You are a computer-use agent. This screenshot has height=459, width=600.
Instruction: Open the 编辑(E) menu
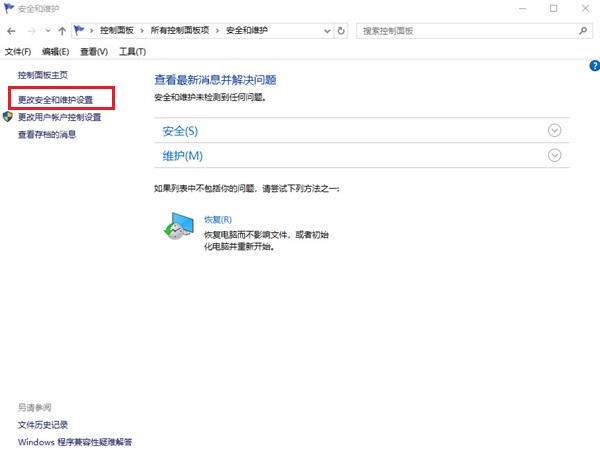(x=55, y=52)
